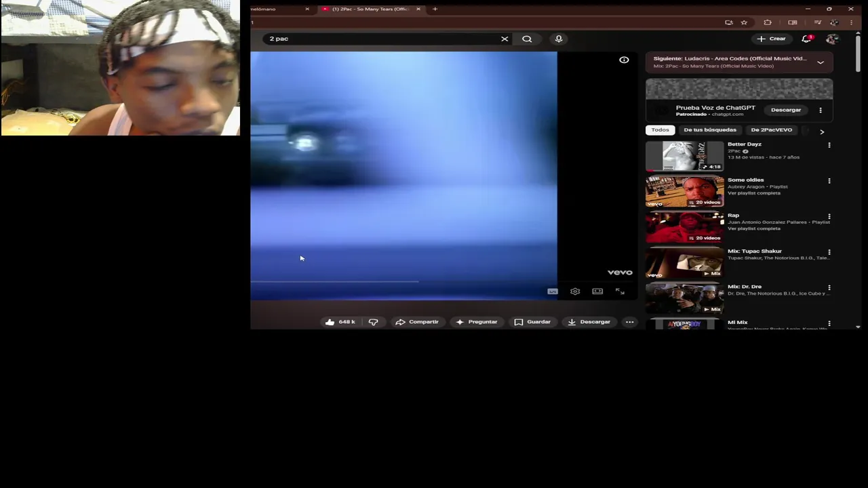The width and height of the screenshot is (868, 488).
Task: Click the 'Preguntar' button
Action: [x=477, y=322]
